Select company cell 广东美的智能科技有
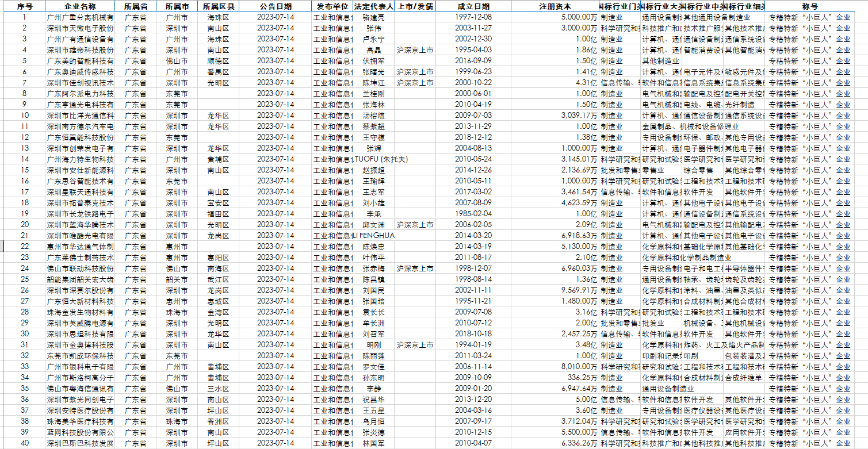 (x=80, y=61)
